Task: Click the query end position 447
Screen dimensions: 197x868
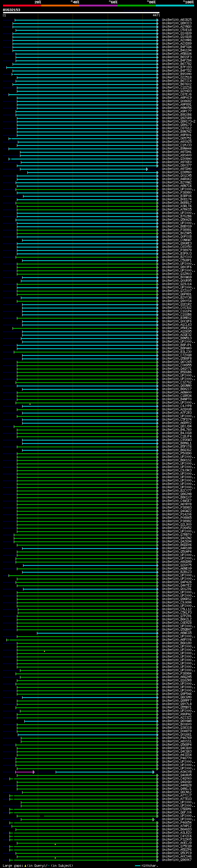Action: 155,15
